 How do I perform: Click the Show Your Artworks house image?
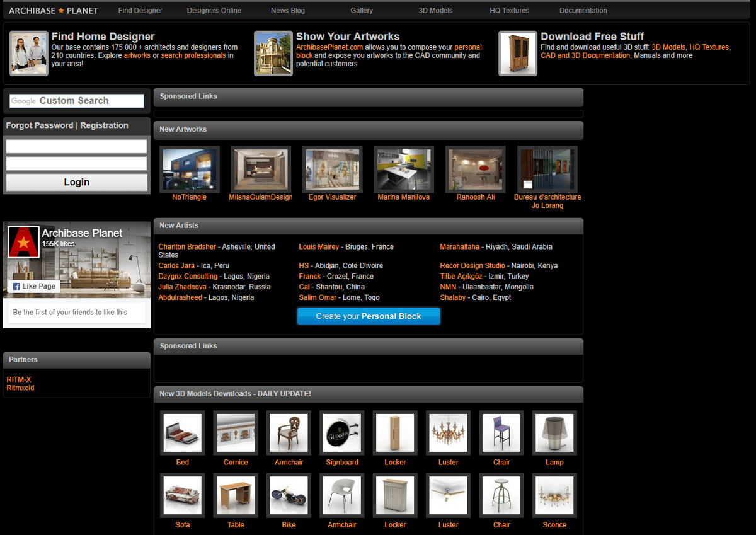coord(273,54)
